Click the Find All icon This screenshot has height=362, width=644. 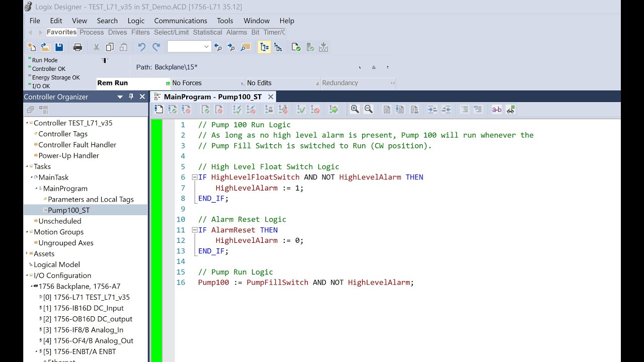point(245,47)
